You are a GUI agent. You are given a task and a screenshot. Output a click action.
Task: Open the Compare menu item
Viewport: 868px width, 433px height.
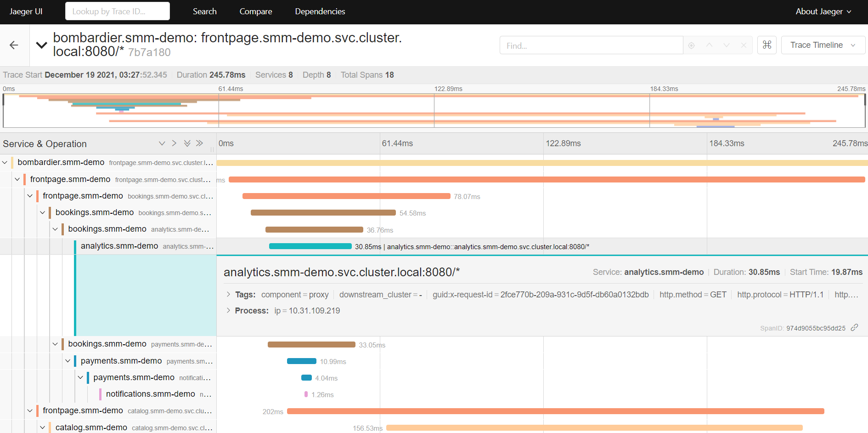(x=256, y=11)
